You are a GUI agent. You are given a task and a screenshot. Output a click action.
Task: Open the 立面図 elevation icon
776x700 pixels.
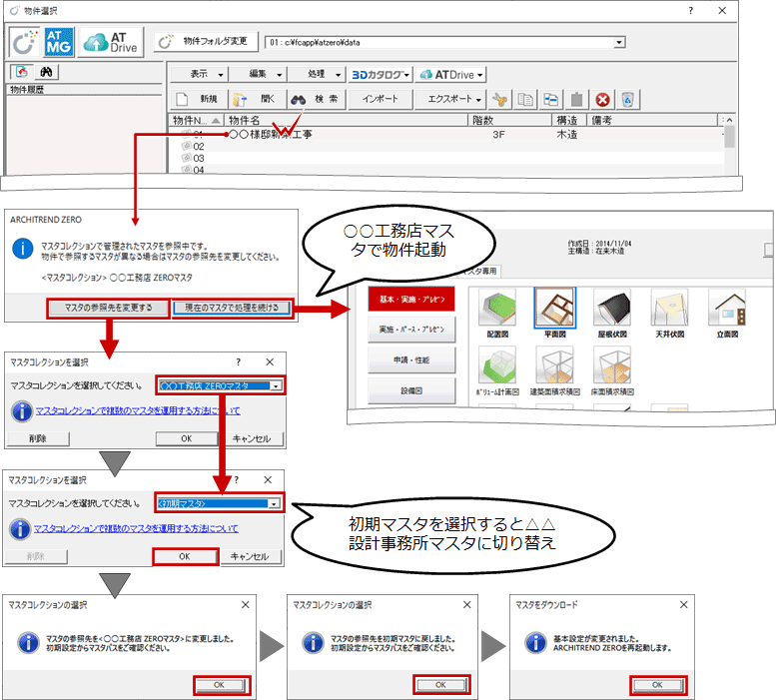click(727, 313)
